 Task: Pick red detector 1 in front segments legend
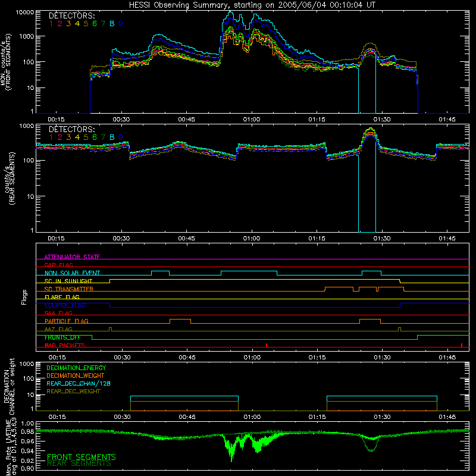(51, 24)
